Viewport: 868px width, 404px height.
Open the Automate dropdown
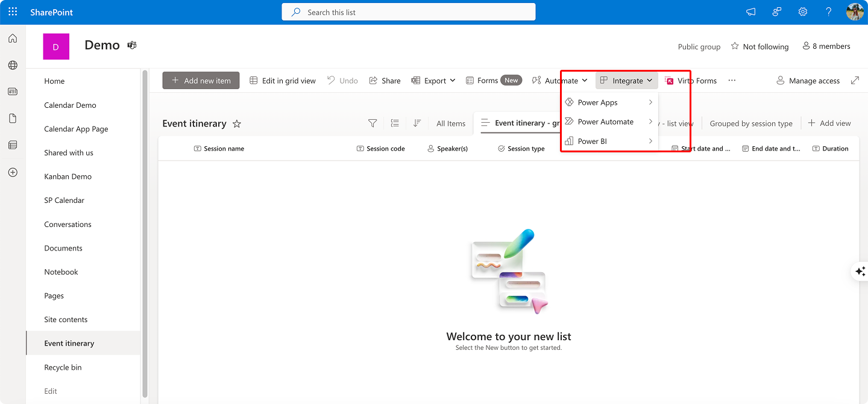pos(559,81)
